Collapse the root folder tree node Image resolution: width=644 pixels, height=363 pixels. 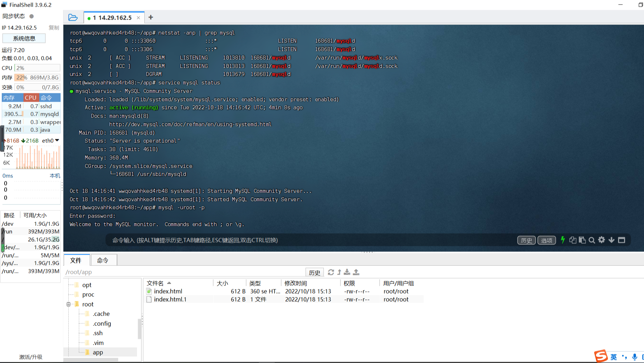69,304
